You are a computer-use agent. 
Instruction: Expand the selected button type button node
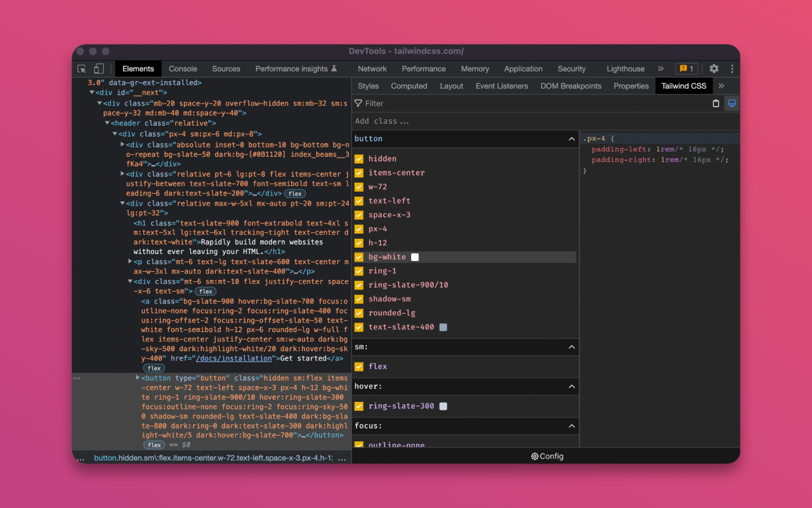point(138,378)
